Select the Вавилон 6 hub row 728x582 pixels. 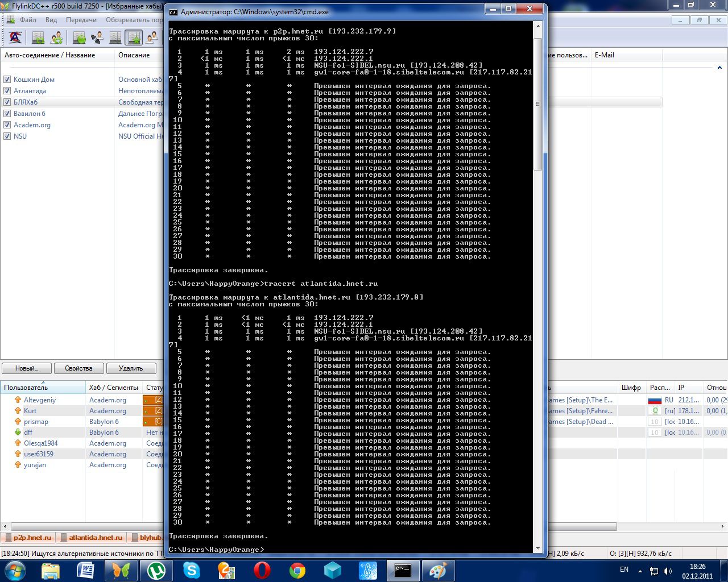tap(30, 114)
